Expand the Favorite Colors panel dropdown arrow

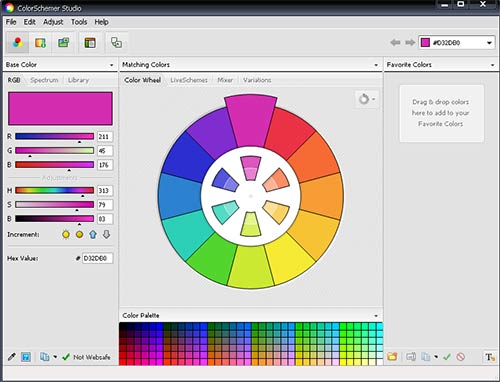[493, 65]
